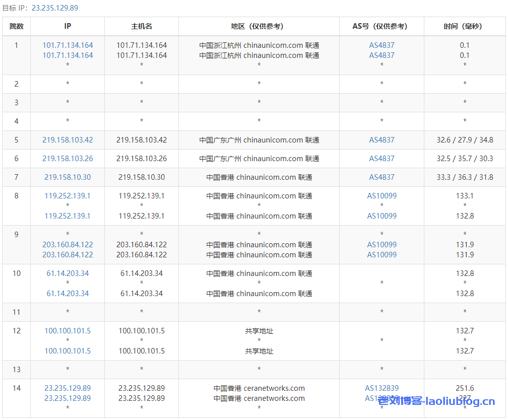
Task: Click first AS10099 link in hop 8
Action: tap(382, 196)
